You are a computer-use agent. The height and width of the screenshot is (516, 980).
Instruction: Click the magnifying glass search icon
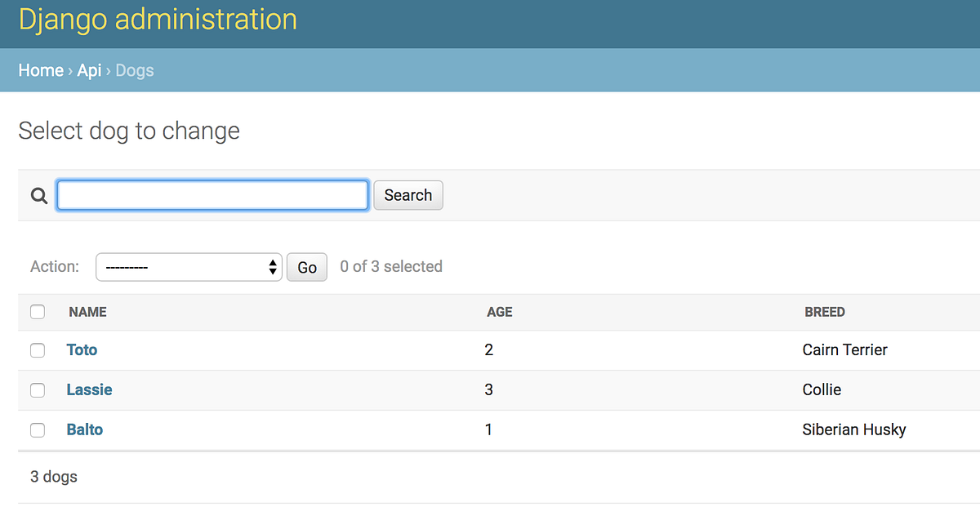click(38, 195)
